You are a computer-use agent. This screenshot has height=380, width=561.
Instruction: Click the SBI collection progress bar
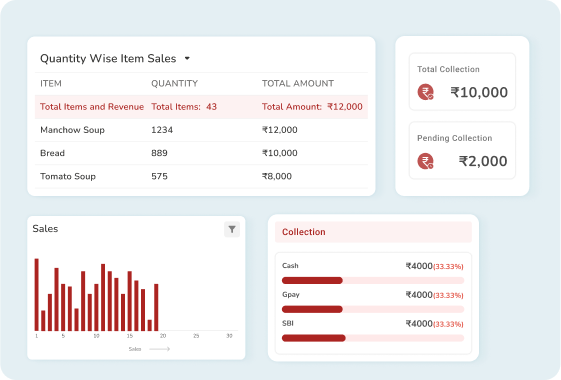tap(373, 338)
